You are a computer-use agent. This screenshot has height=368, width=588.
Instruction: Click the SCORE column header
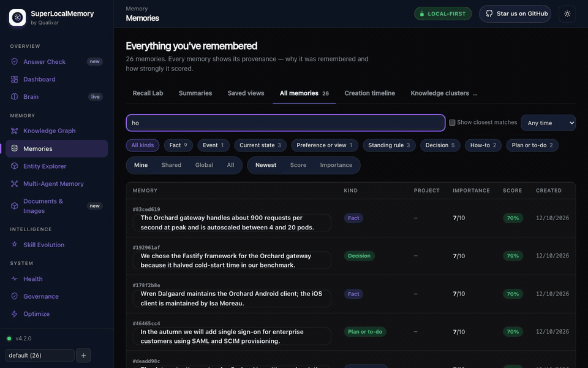coord(512,190)
